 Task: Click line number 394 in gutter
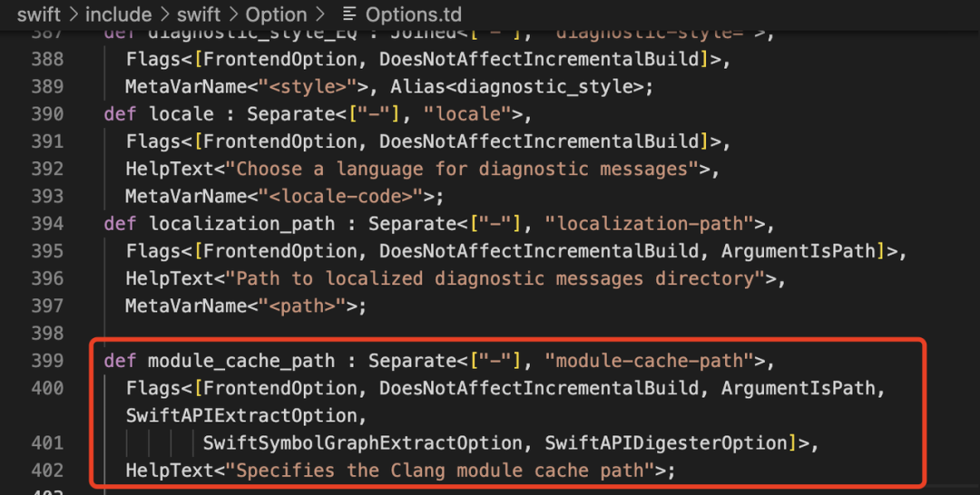point(47,223)
